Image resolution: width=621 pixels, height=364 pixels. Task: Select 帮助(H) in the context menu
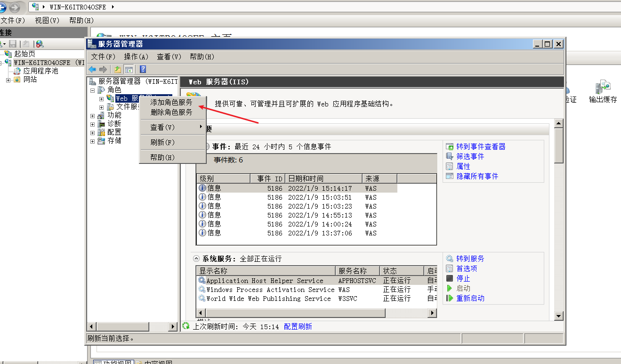pyautogui.click(x=172, y=157)
